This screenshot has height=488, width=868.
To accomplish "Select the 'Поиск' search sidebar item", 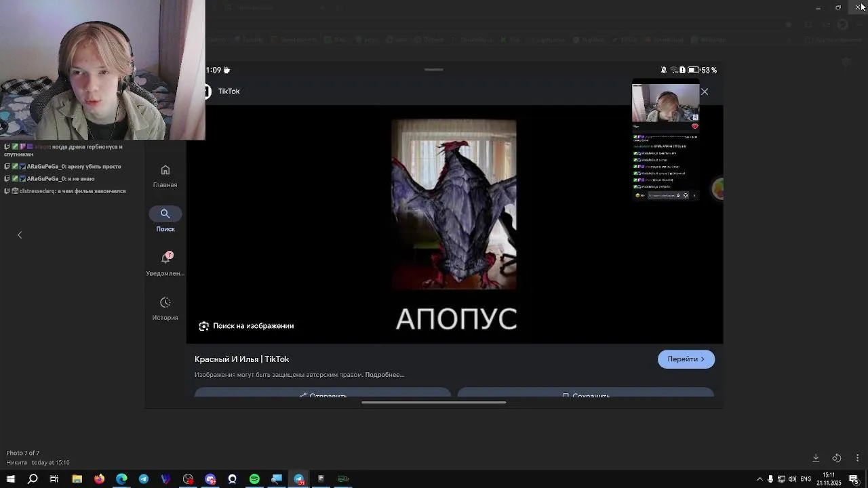I will 165,220.
